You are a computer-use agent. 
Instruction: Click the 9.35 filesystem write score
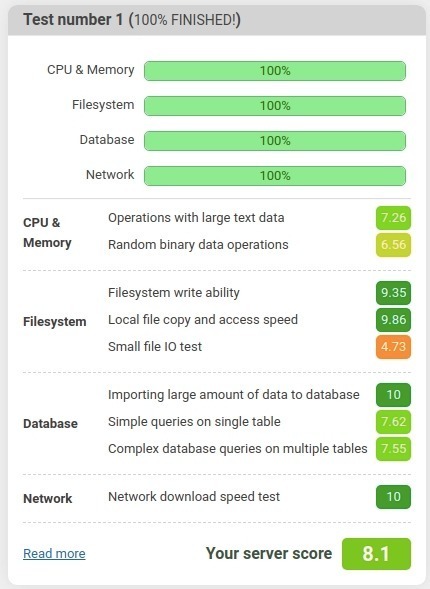click(393, 293)
